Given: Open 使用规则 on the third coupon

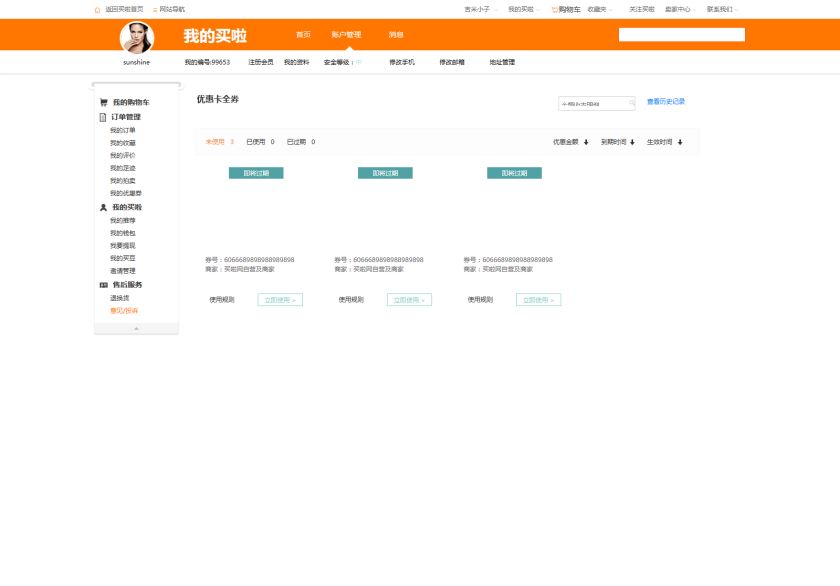Looking at the screenshot, I should point(480,300).
